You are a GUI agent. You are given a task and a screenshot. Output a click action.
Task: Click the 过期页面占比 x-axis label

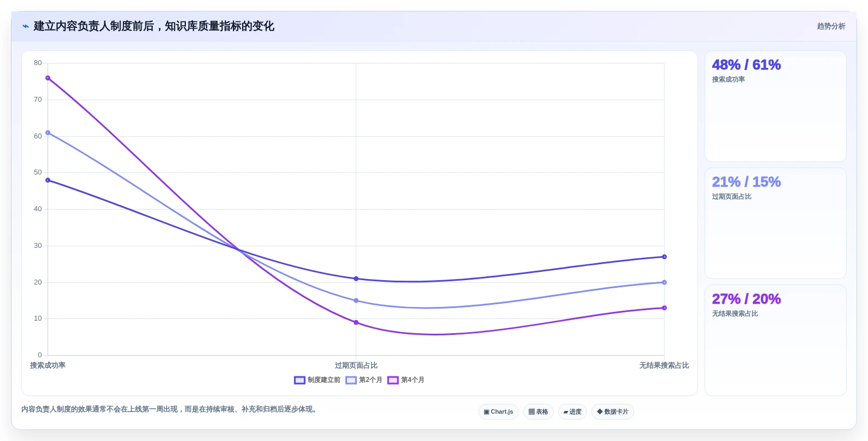(356, 365)
